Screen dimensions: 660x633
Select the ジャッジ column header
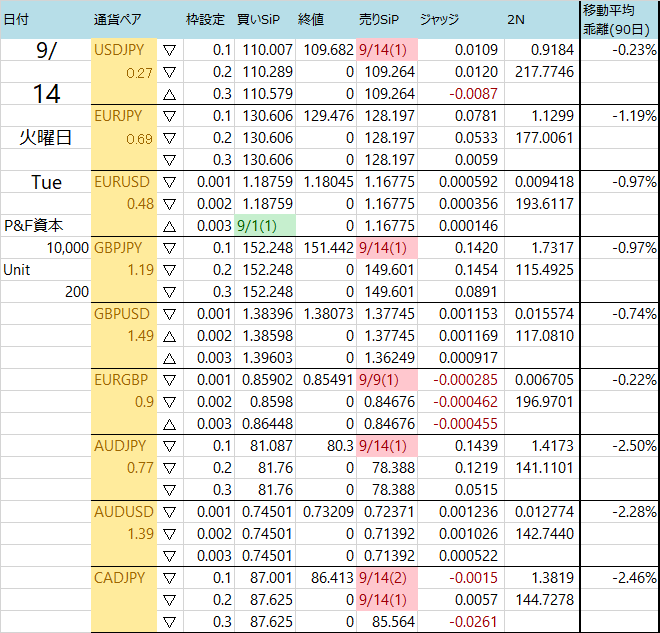pos(439,19)
